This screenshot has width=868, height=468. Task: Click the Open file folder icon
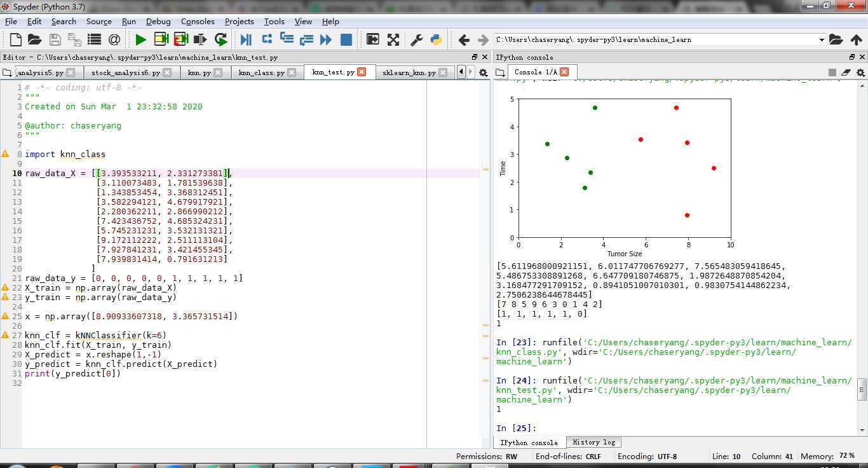pyautogui.click(x=35, y=39)
